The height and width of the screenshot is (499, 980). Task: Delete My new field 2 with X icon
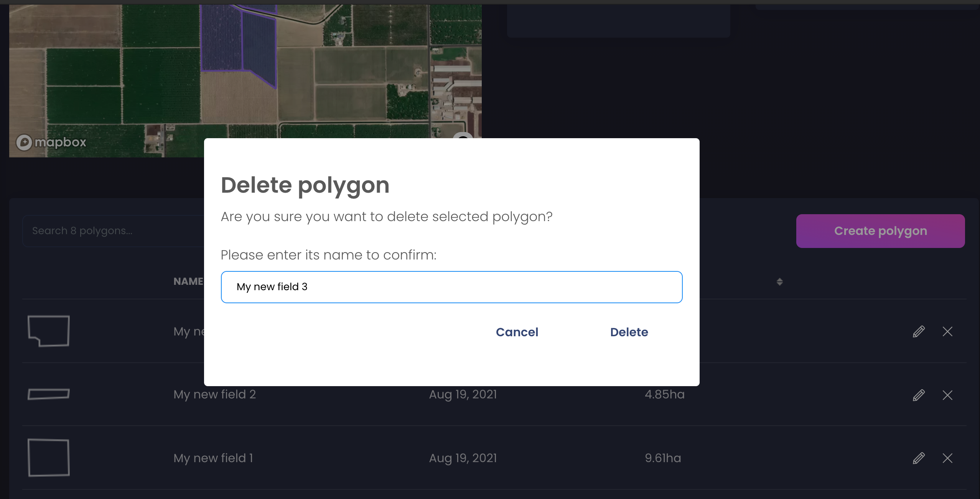coord(947,395)
